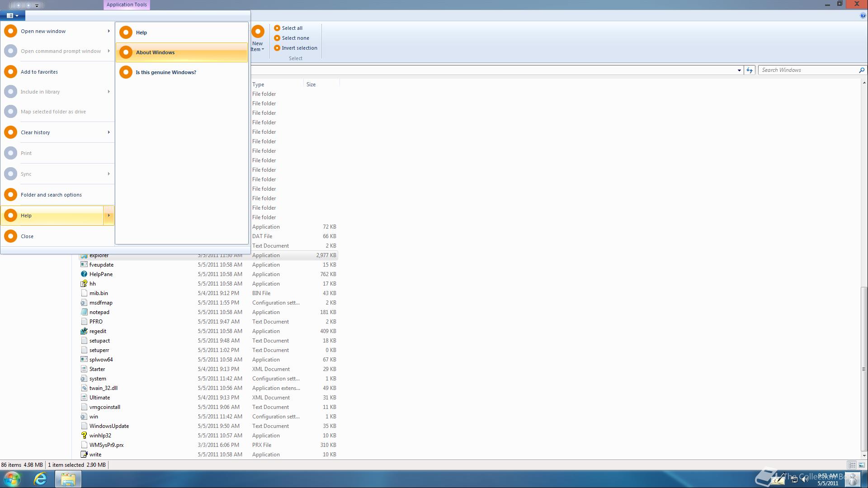Select About Windows in the Help submenu

pos(182,52)
